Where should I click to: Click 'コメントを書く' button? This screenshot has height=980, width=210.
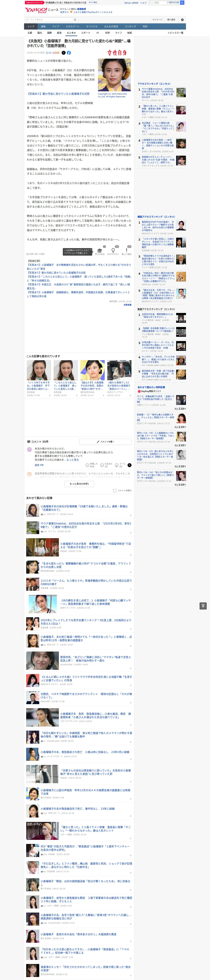105,442
